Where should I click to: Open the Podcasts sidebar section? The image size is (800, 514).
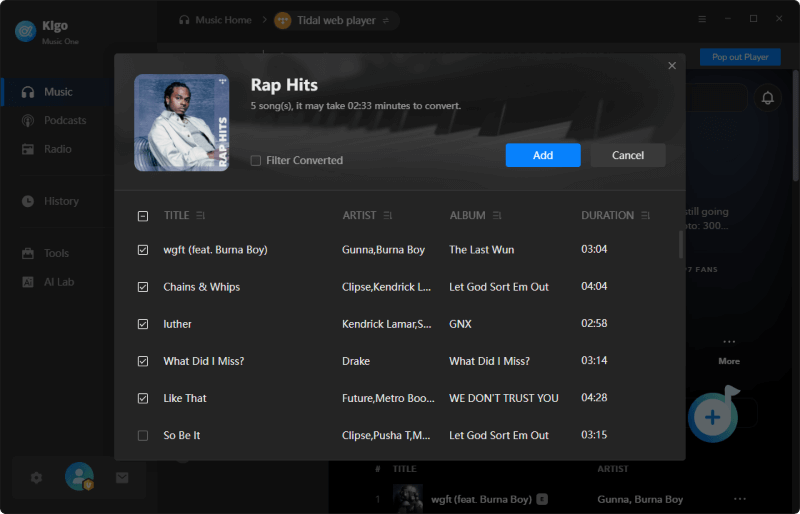tap(65, 121)
